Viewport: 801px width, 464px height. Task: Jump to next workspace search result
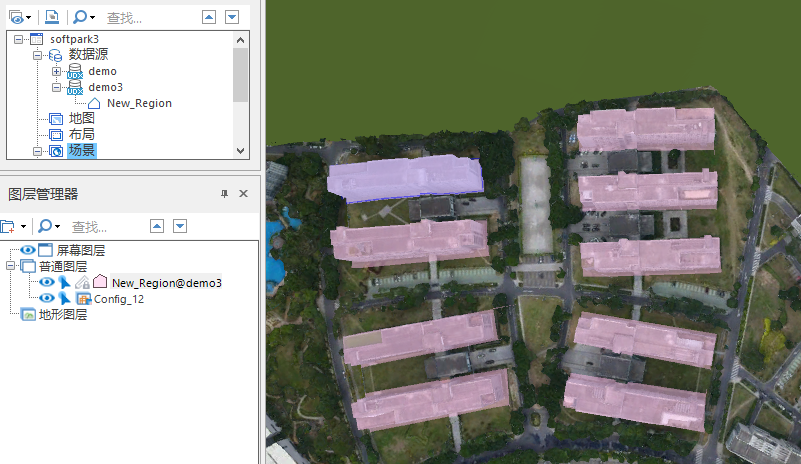point(232,17)
